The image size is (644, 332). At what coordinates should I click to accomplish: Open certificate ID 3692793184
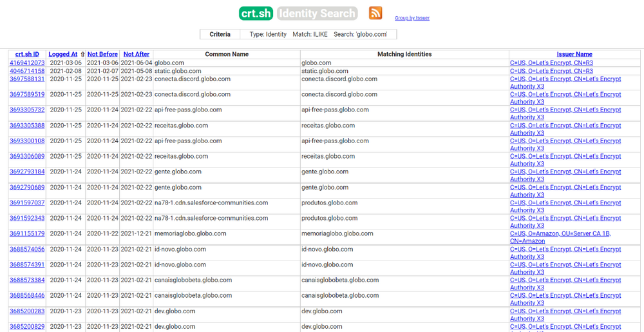27,171
